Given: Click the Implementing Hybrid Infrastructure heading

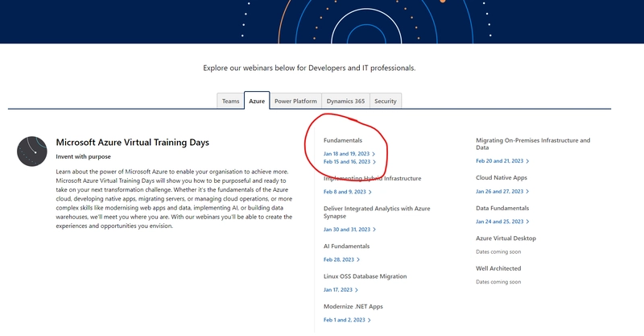Looking at the screenshot, I should click(x=370, y=178).
